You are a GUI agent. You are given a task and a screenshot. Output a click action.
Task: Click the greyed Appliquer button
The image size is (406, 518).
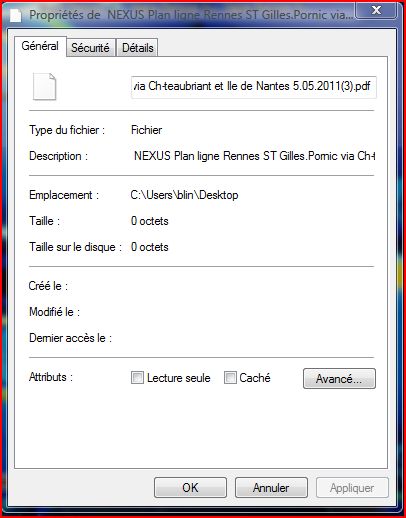pyautogui.click(x=352, y=488)
